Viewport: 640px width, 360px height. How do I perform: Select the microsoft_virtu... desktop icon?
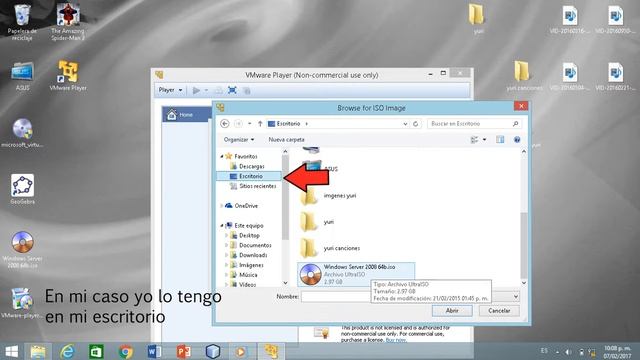(x=22, y=133)
